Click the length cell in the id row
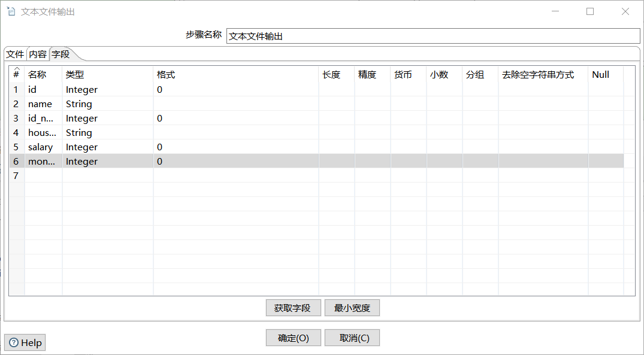Screen dimensions: 644x355 pos(337,89)
